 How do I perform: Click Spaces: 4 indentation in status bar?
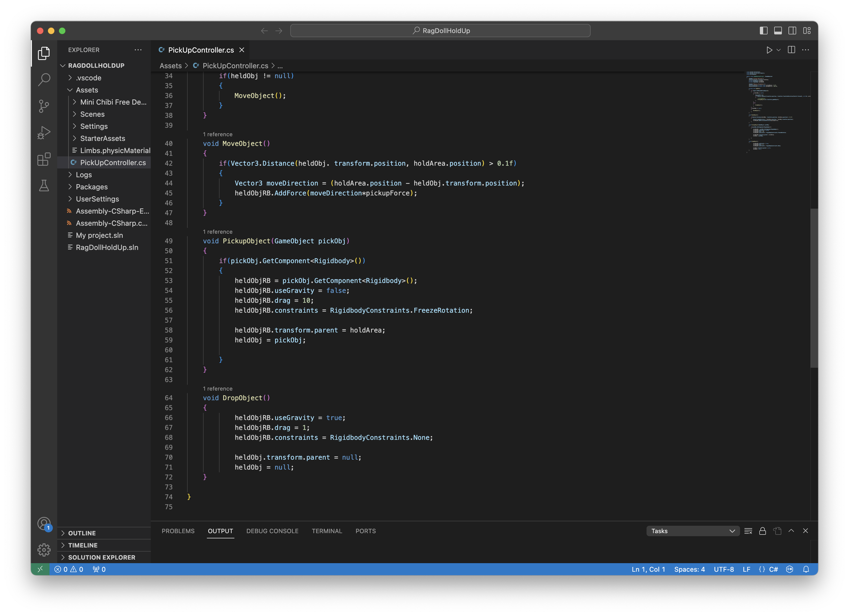[x=689, y=569]
